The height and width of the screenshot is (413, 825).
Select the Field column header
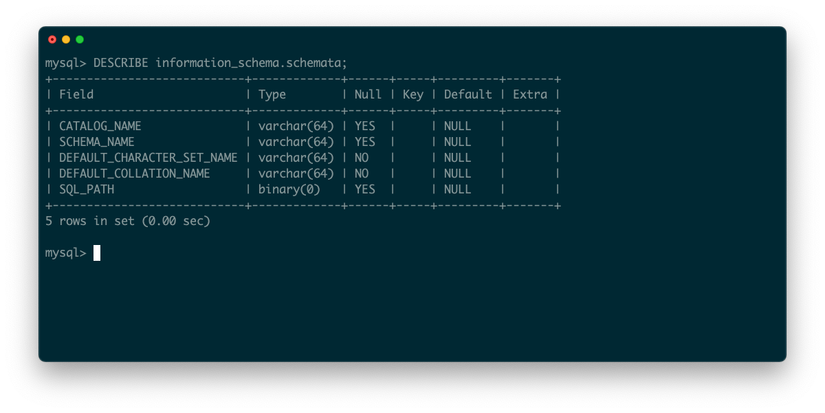point(76,94)
